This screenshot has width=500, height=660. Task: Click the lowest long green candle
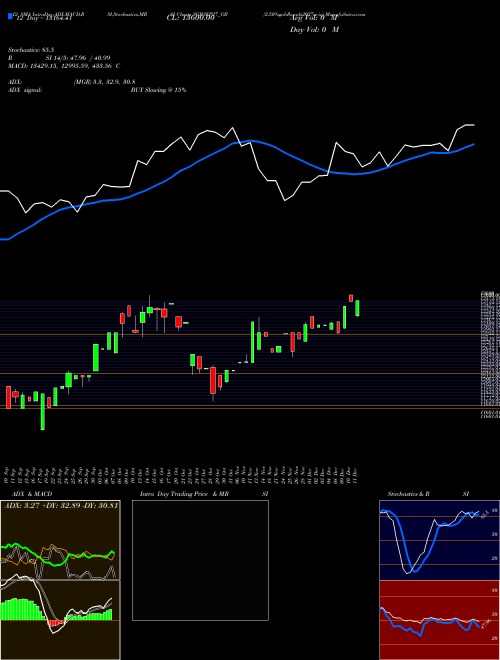click(x=43, y=411)
